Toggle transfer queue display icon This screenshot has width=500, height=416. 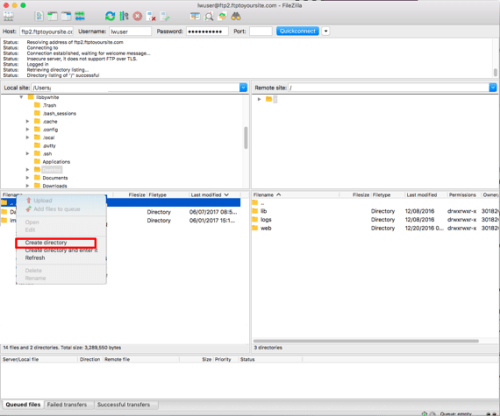point(80,16)
